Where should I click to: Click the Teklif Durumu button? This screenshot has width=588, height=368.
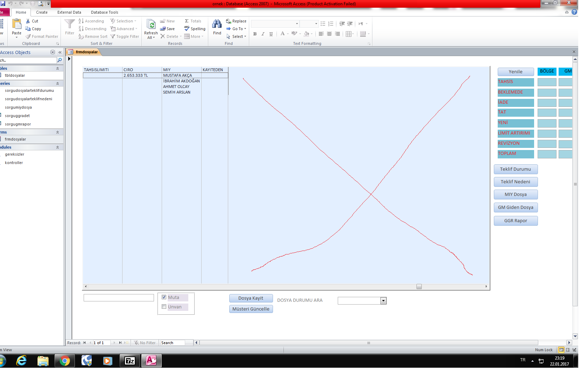(x=515, y=169)
